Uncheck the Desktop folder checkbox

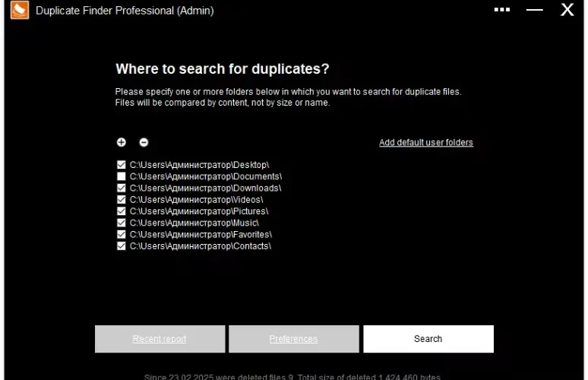[121, 165]
